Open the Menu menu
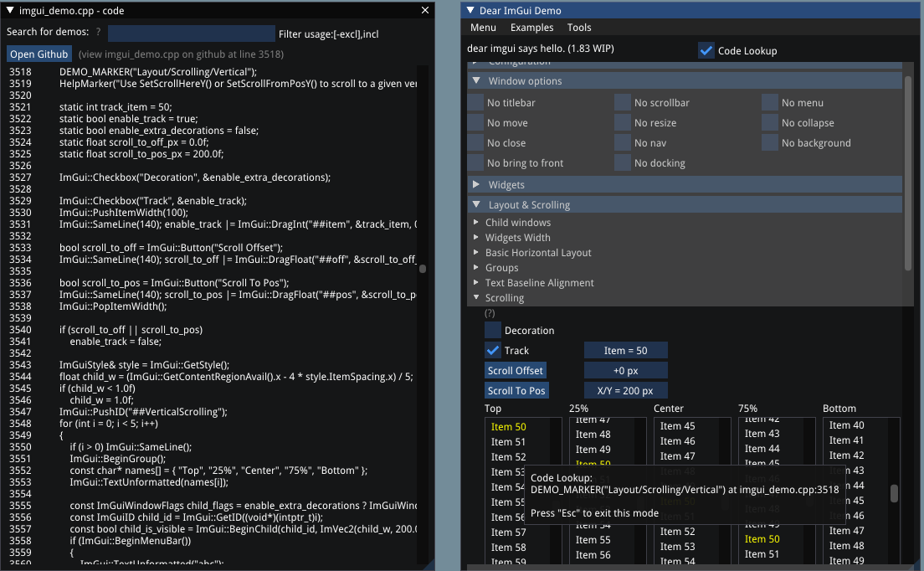 [483, 28]
